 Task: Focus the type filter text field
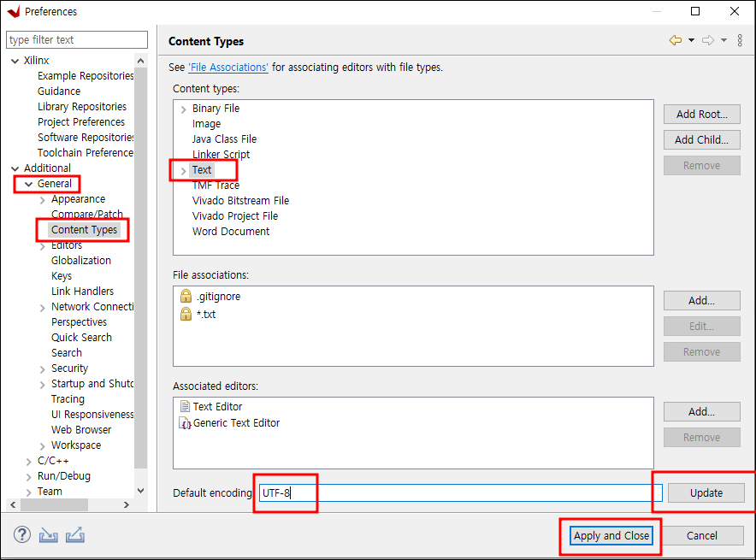point(77,40)
